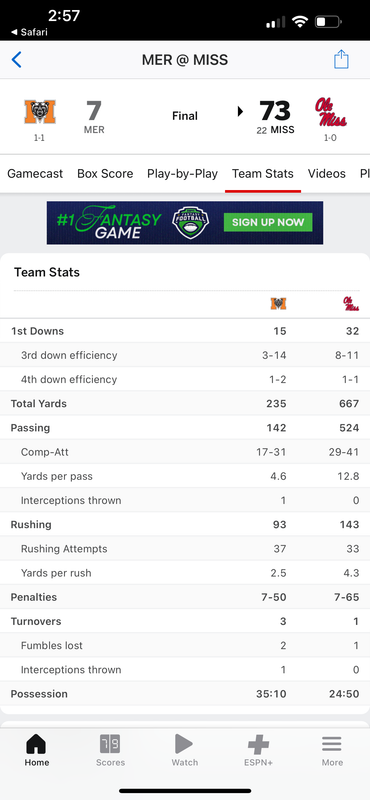The image size is (370, 800).
Task: Tap the MER @ MISS title
Action: point(185,60)
